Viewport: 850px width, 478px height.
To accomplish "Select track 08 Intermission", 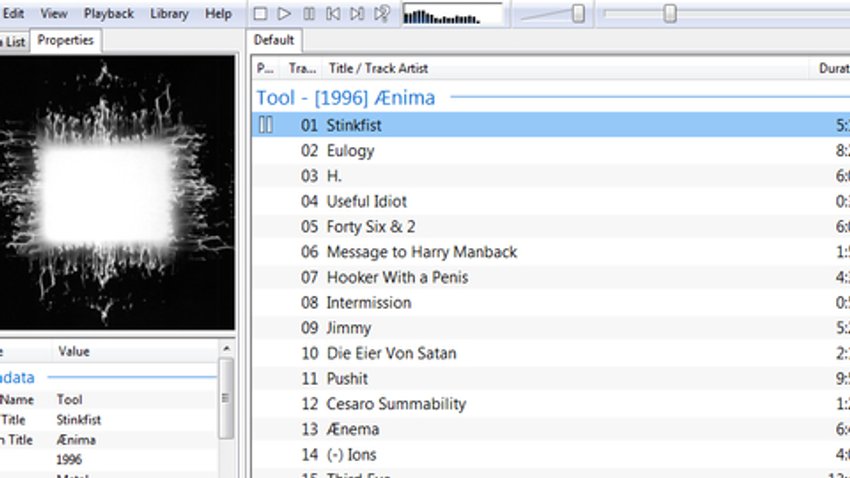I will pyautogui.click(x=551, y=302).
